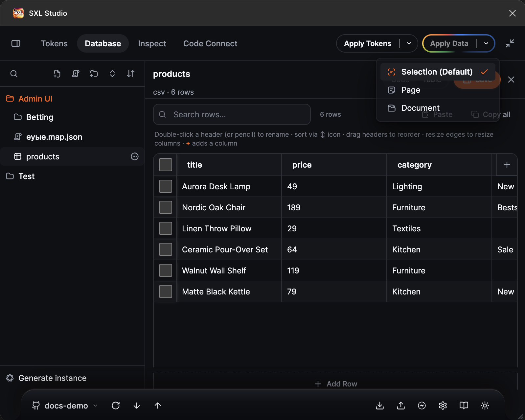The width and height of the screenshot is (525, 420).
Task: Check the Matte Black Kettle row checkbox
Action: pyautogui.click(x=166, y=292)
